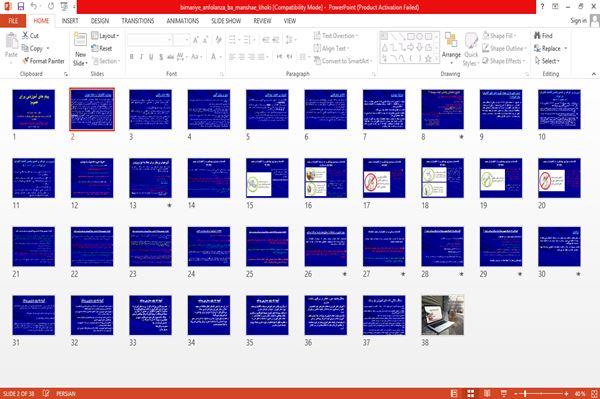Open the Select dropdown in Editing
The image size is (600, 399).
point(547,61)
